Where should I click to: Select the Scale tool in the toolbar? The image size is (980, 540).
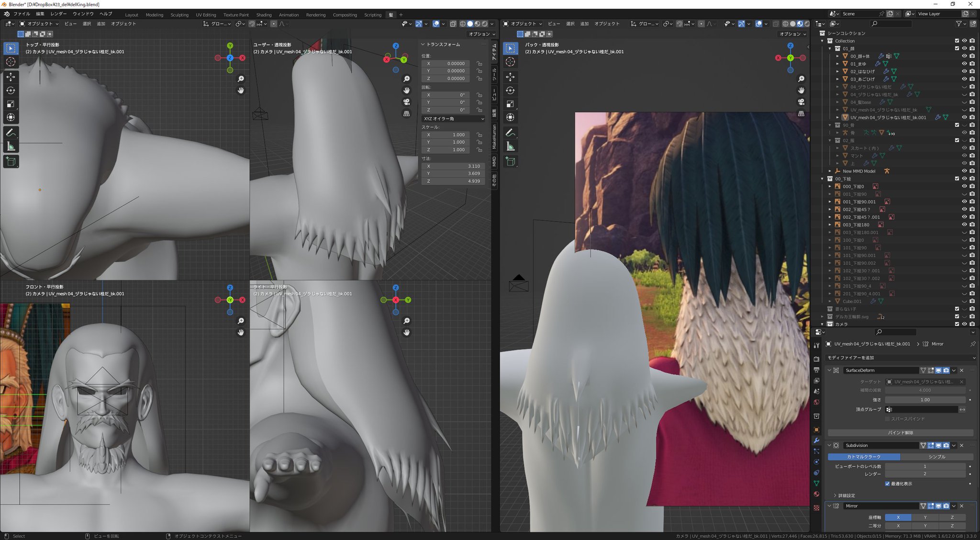[x=11, y=104]
